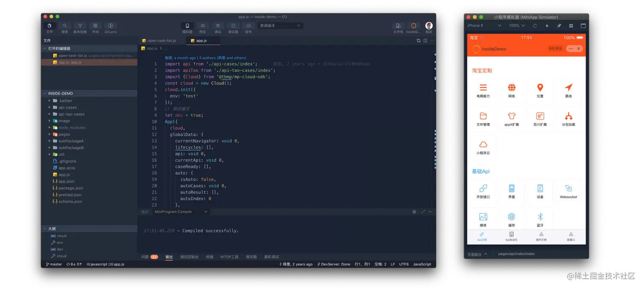644x289 pixels.
Task: Click the 空格: 2 indentation setting
Action: coord(380,264)
